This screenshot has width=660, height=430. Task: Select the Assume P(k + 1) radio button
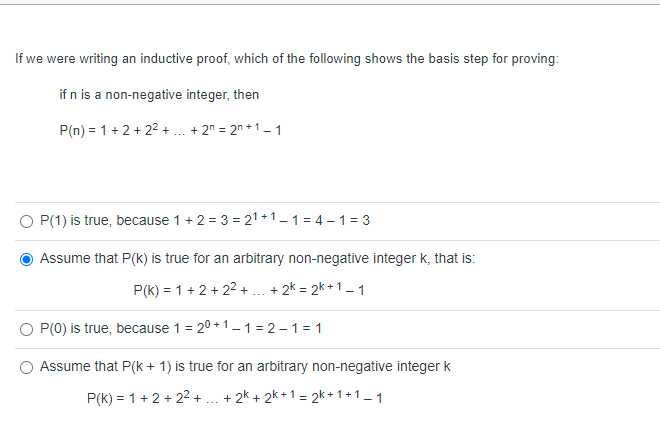point(27,367)
